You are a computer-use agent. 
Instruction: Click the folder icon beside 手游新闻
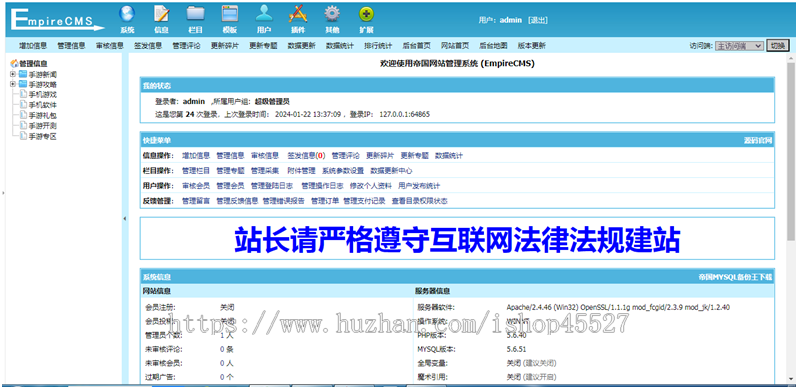click(23, 74)
